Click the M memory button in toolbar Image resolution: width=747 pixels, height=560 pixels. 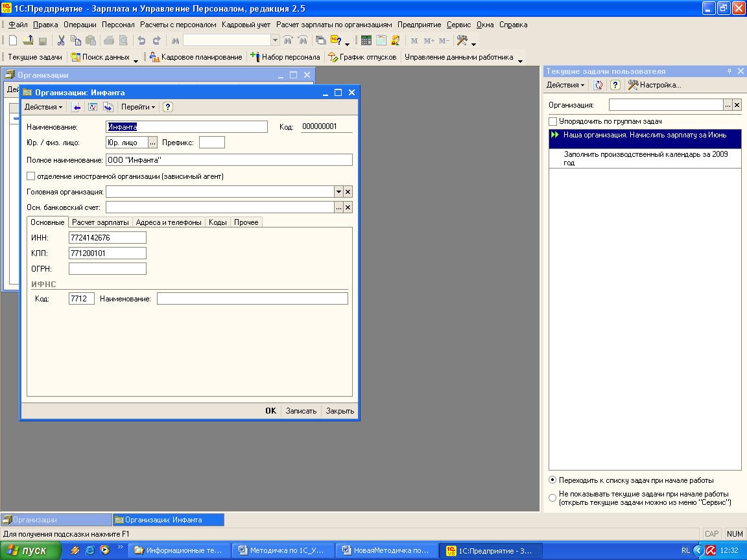click(x=414, y=41)
